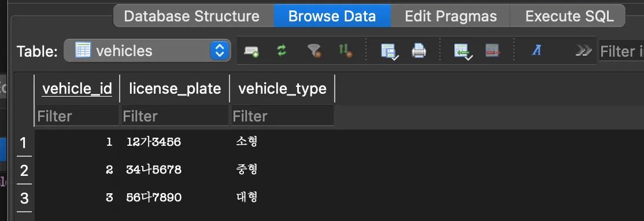Select the Browse Data tab
The width and height of the screenshot is (644, 221).
tap(332, 16)
